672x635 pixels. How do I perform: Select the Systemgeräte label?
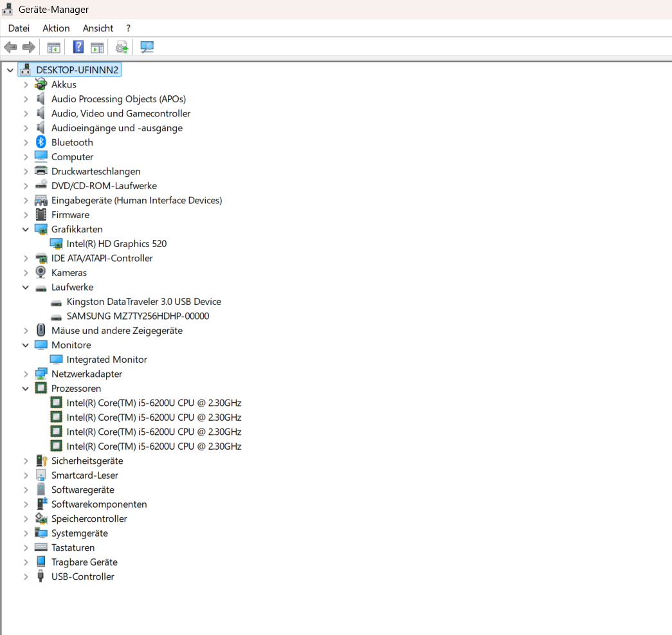click(80, 533)
